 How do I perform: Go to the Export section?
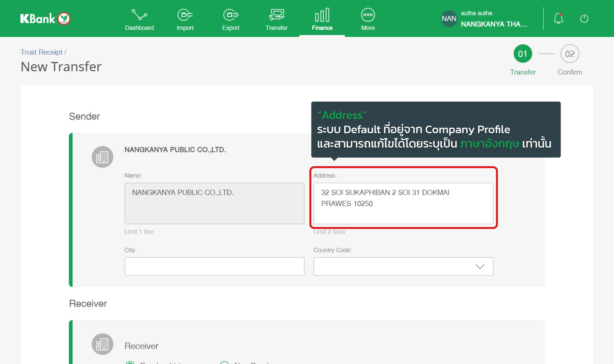[231, 19]
